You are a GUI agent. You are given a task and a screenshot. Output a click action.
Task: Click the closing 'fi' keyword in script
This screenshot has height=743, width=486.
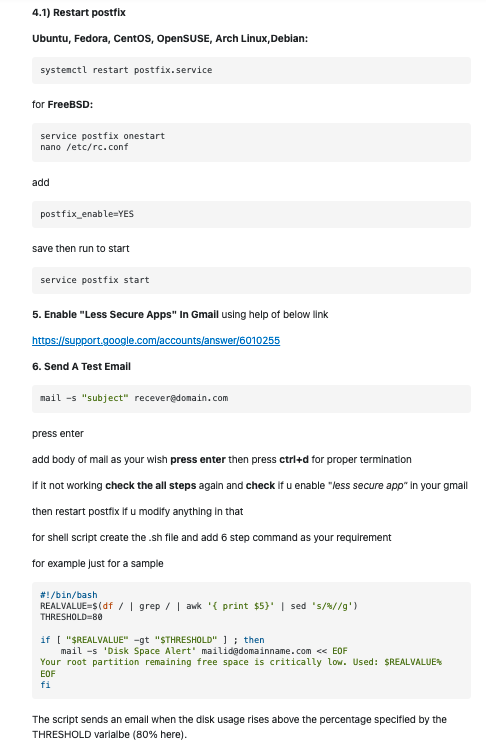click(x=45, y=685)
